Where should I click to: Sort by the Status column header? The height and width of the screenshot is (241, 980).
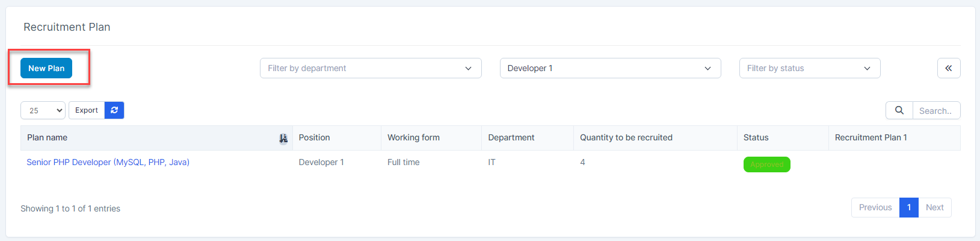point(756,137)
